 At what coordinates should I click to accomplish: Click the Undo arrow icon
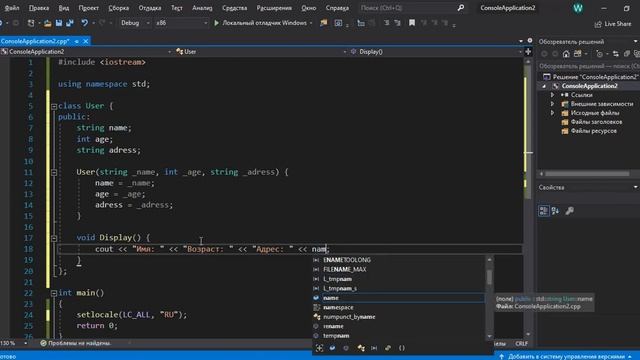(84, 23)
